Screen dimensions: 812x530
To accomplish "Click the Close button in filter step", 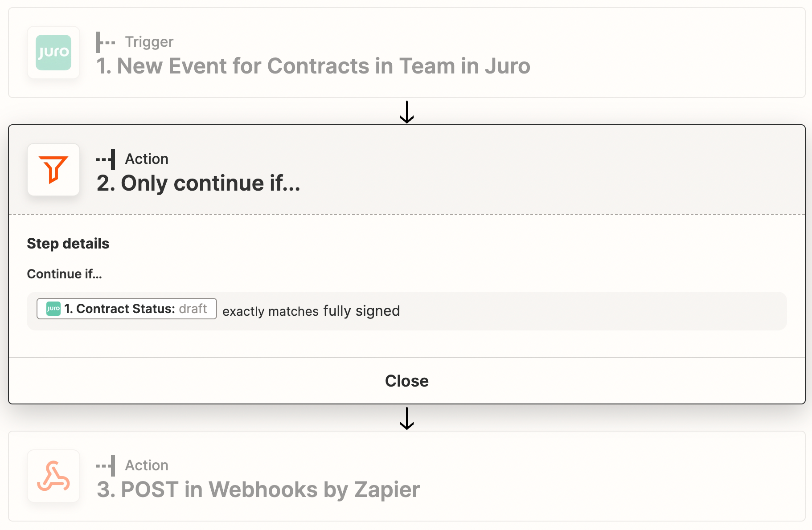I will pyautogui.click(x=407, y=381).
